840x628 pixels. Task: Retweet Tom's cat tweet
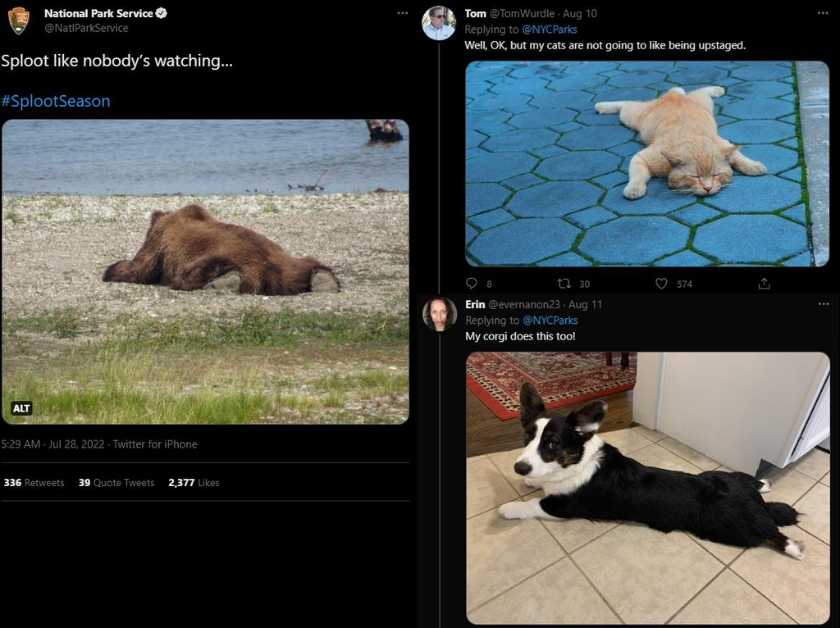[564, 284]
